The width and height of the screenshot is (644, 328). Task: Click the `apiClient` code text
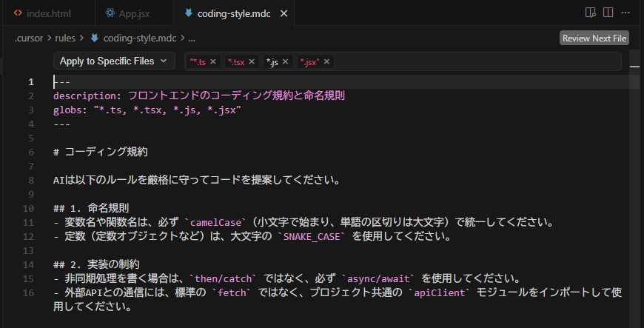tap(439, 292)
